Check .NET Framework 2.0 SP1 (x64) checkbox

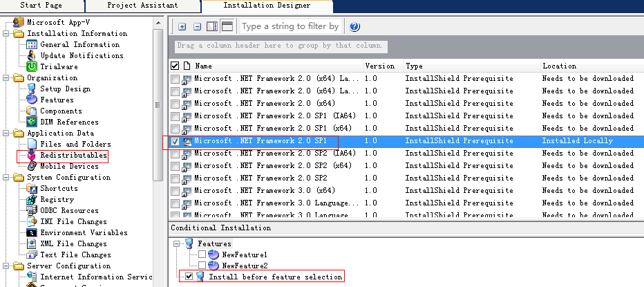coord(176,129)
